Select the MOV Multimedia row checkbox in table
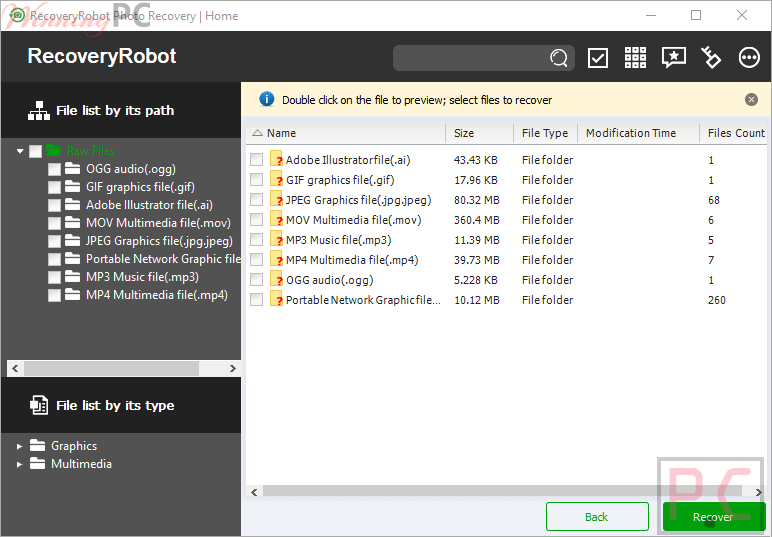 (x=257, y=220)
